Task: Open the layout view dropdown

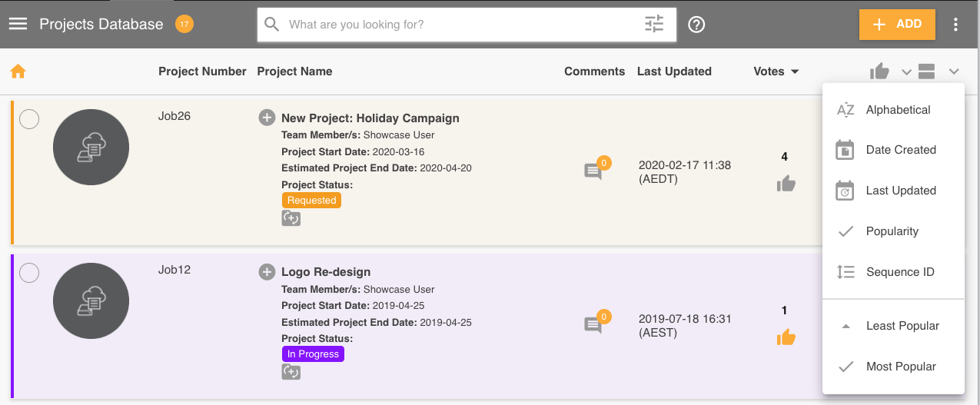Action: click(938, 71)
